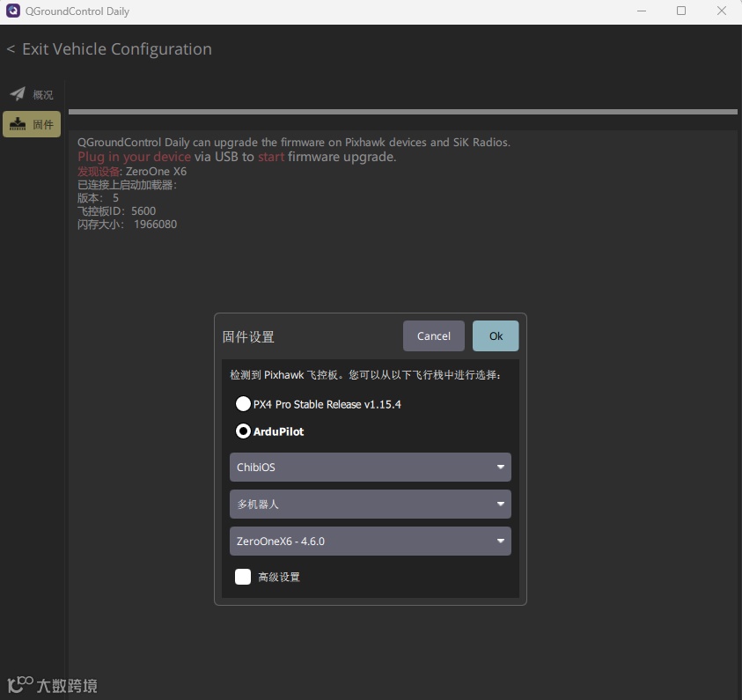Go back via Exit Vehicle Configuration
This screenshot has height=700, width=742.
click(x=109, y=48)
